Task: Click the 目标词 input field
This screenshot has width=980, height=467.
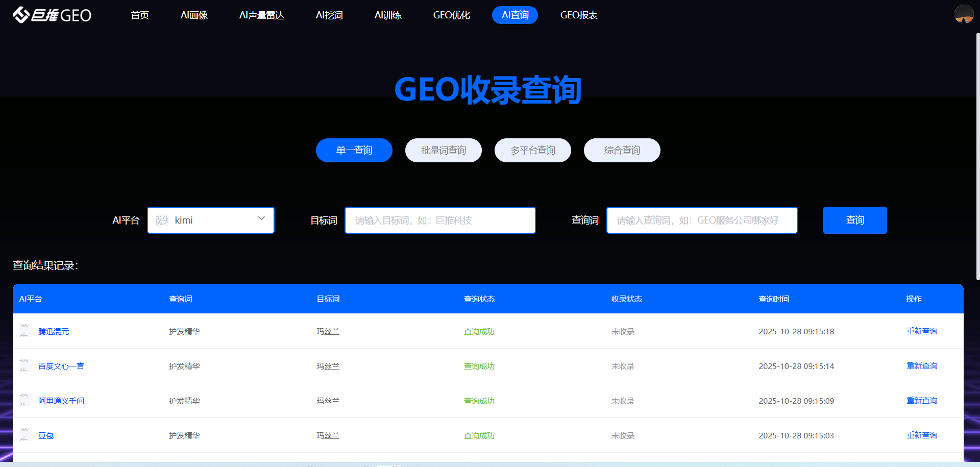Action: click(x=440, y=220)
